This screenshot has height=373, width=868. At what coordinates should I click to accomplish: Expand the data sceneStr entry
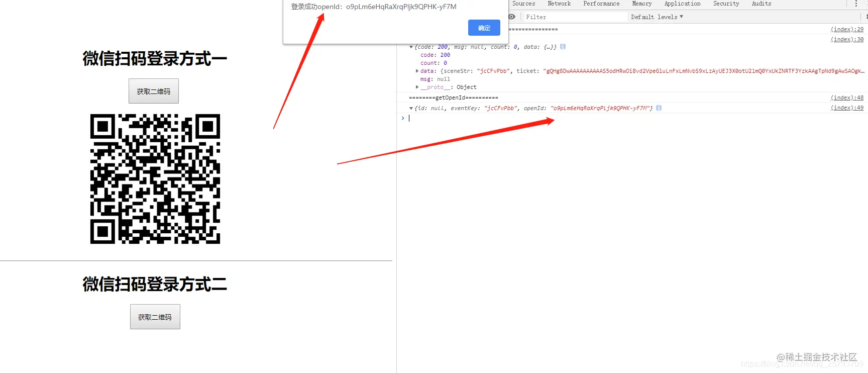point(417,71)
